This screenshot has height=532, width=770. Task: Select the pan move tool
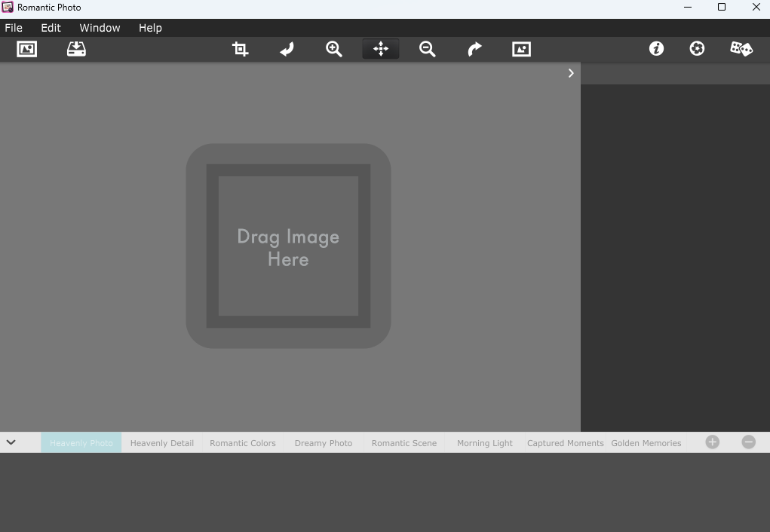(381, 49)
